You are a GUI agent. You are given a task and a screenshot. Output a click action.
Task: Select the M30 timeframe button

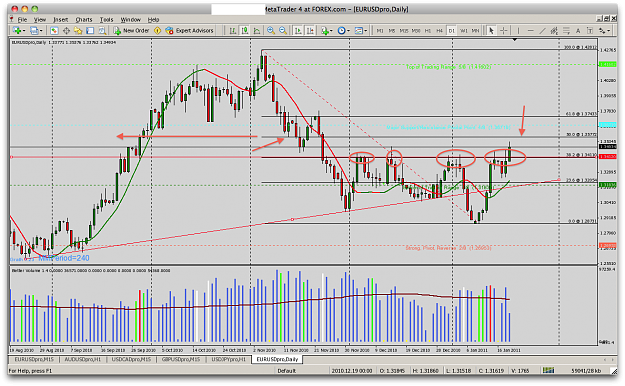pyautogui.click(x=416, y=31)
